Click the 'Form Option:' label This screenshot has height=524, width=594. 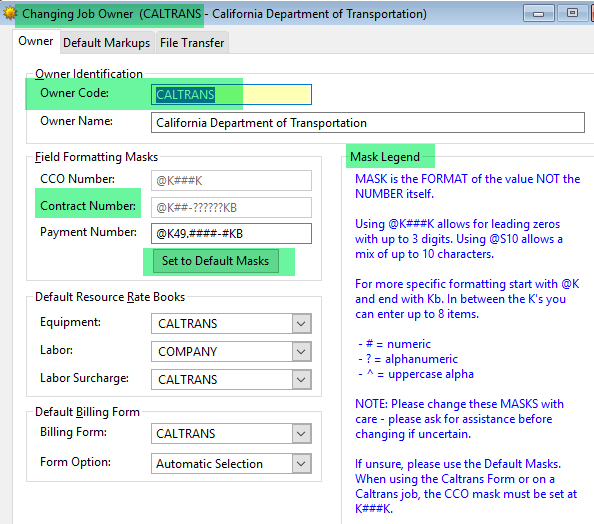click(x=75, y=462)
